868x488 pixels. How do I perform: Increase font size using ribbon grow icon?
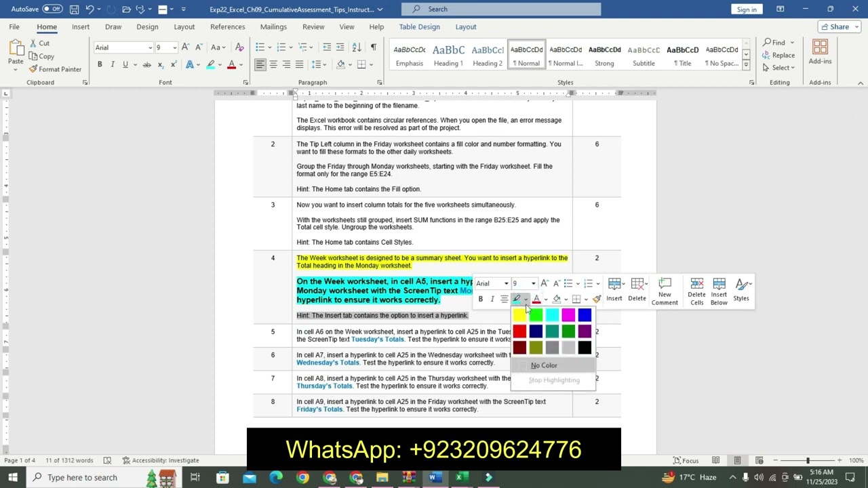186,47
